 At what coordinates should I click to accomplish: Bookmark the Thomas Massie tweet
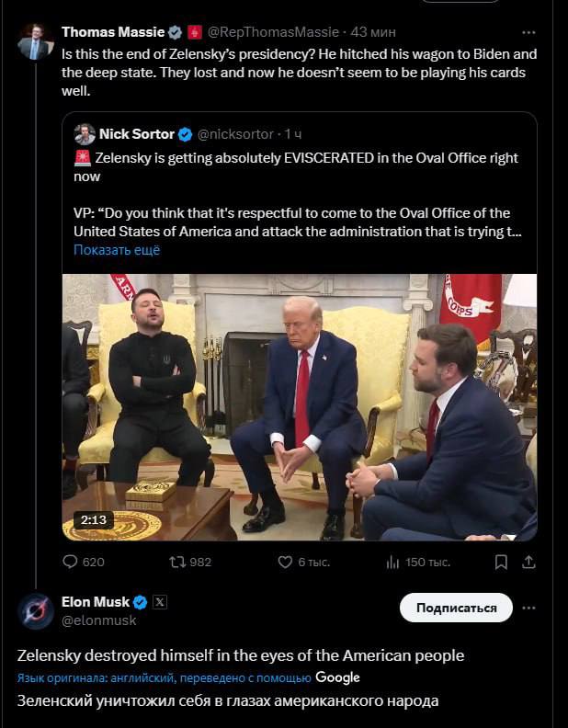pyautogui.click(x=501, y=562)
